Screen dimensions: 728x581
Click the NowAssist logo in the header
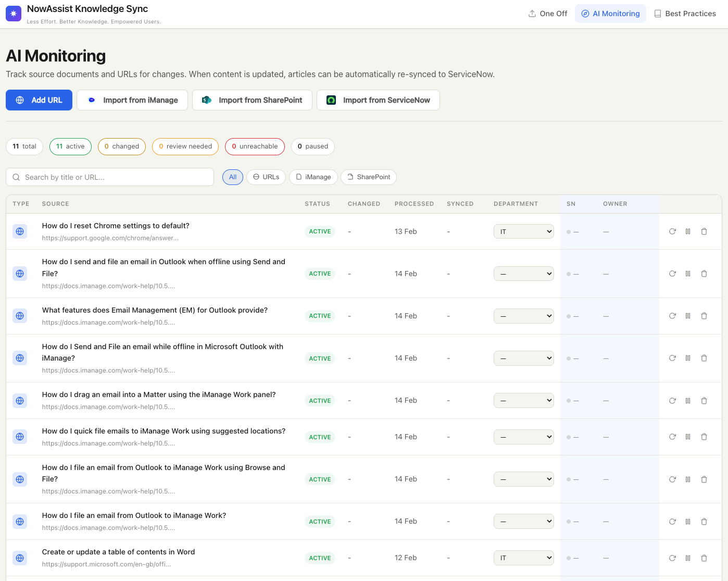pyautogui.click(x=13, y=13)
